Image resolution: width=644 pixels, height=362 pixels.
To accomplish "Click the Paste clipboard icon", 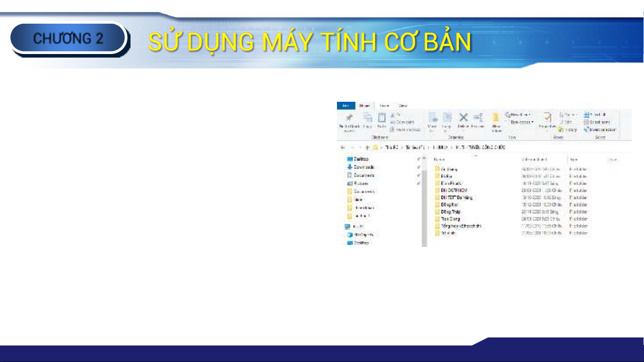I will click(382, 118).
